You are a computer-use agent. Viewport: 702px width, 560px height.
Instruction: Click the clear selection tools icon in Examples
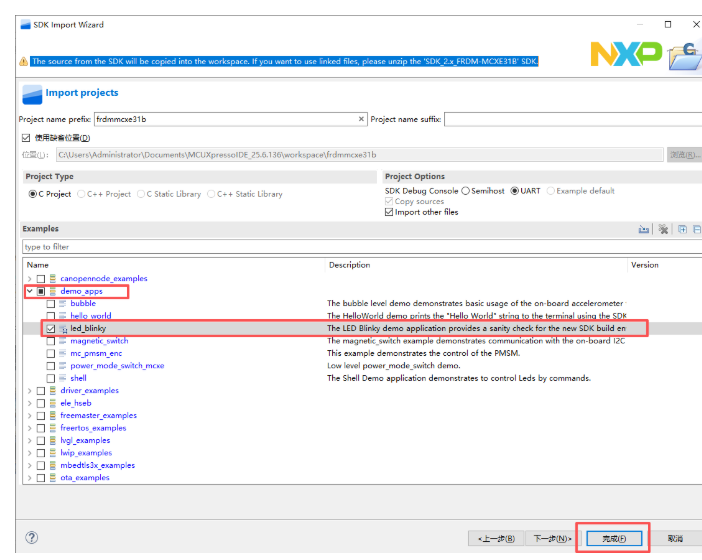point(663,229)
